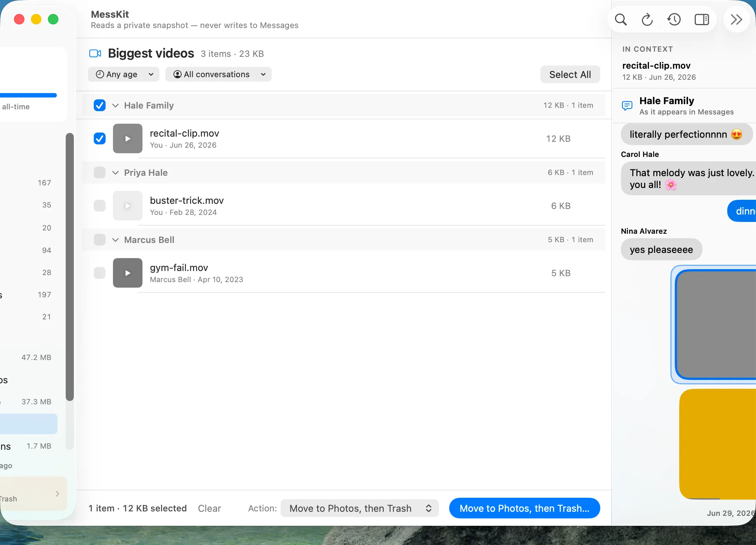The height and width of the screenshot is (545, 756).
Task: Check the Priya Hale group checkbox
Action: pos(100,172)
